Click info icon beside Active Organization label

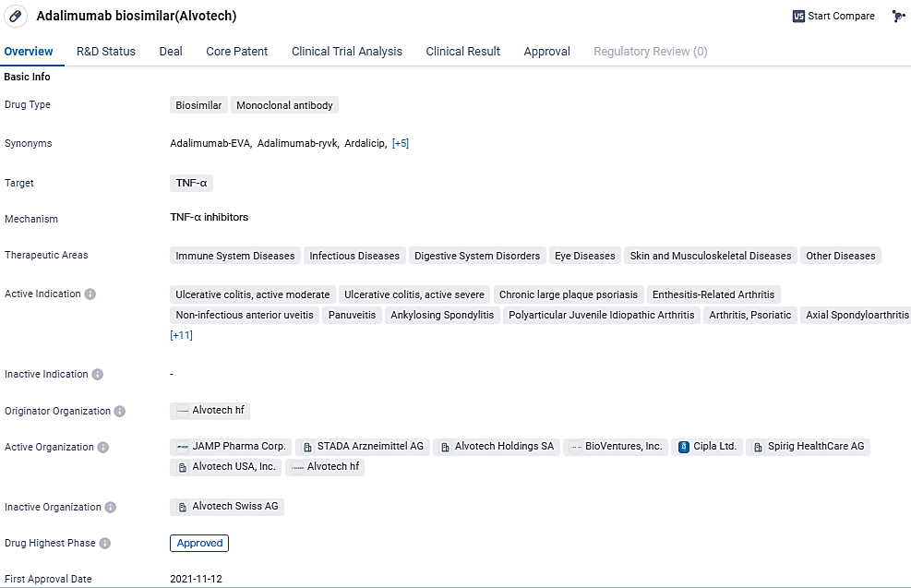[x=103, y=448]
